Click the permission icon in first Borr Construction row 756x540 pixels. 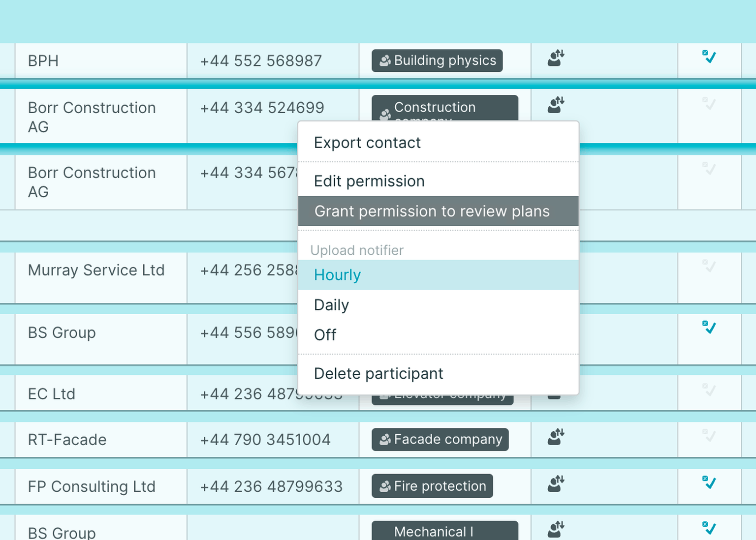point(556,105)
